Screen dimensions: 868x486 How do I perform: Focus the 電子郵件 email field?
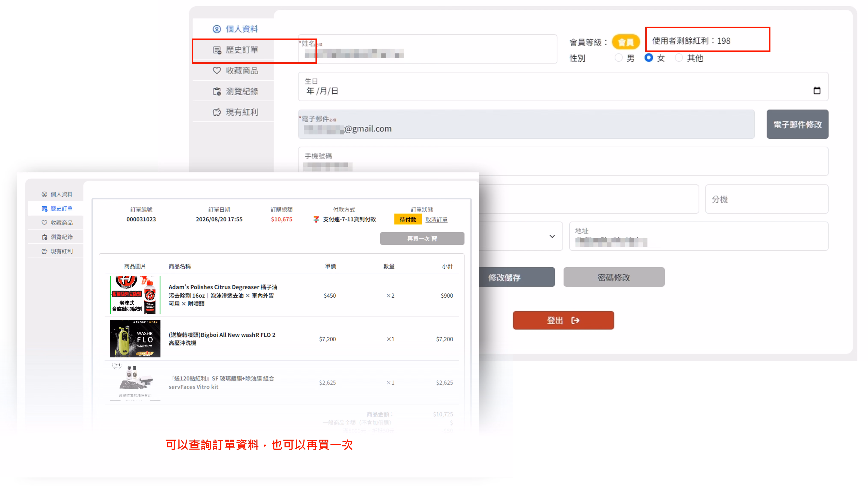(526, 124)
